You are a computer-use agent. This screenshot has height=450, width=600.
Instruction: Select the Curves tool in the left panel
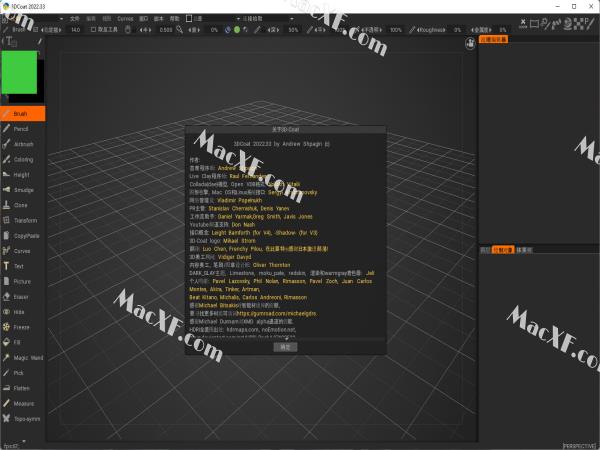point(23,251)
